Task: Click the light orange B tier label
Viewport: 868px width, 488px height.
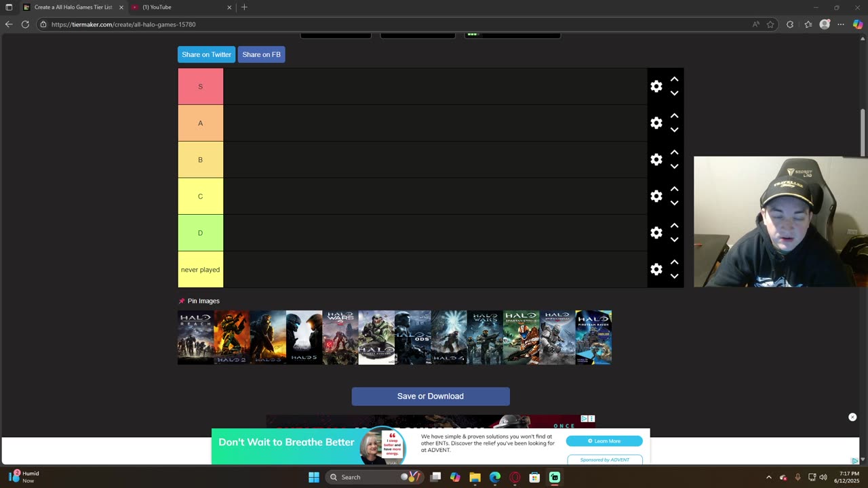Action: (x=200, y=160)
